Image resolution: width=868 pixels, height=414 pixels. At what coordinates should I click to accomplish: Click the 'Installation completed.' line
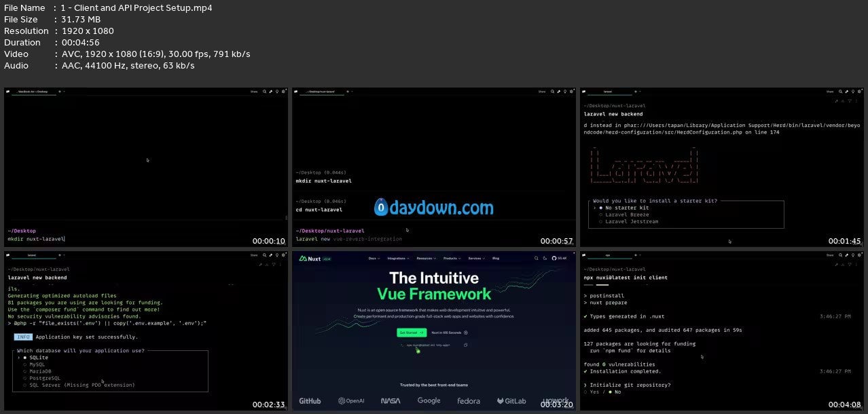tap(622, 371)
